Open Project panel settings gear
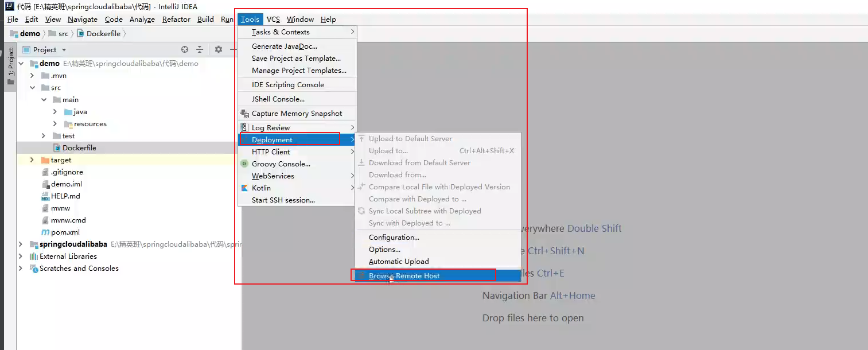Screen dimensions: 868x350 [x=219, y=50]
